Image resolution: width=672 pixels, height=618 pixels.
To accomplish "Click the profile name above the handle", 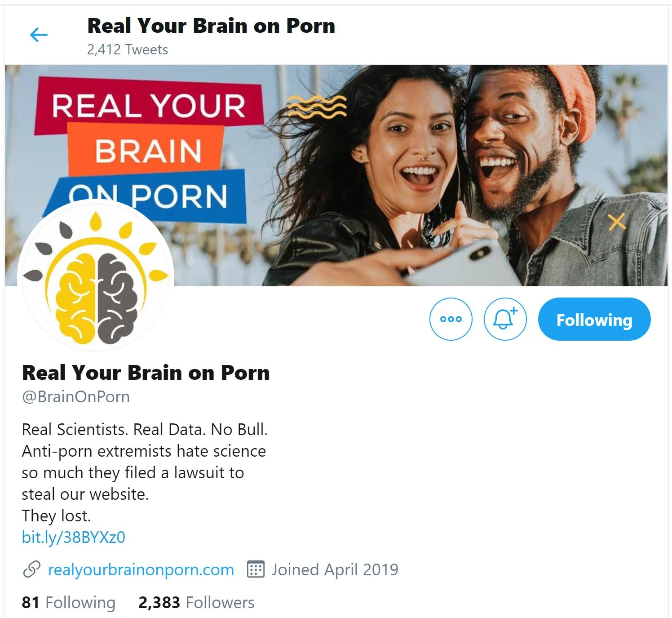I will tap(146, 373).
